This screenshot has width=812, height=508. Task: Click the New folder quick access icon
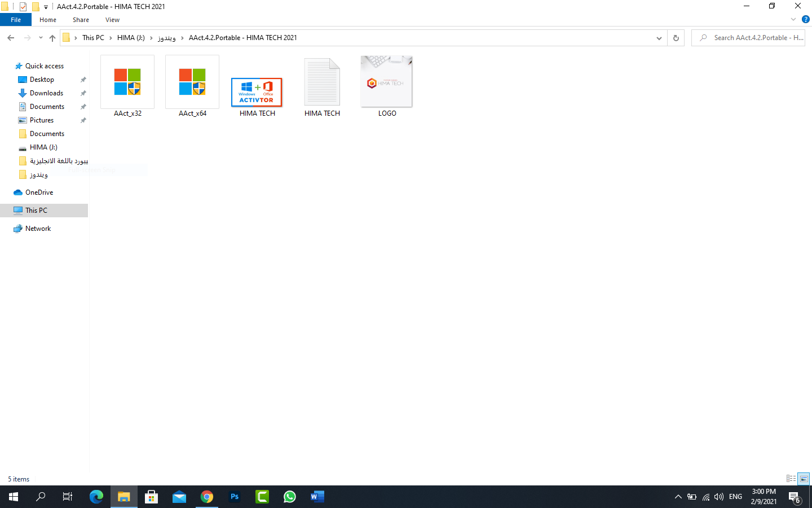point(36,7)
